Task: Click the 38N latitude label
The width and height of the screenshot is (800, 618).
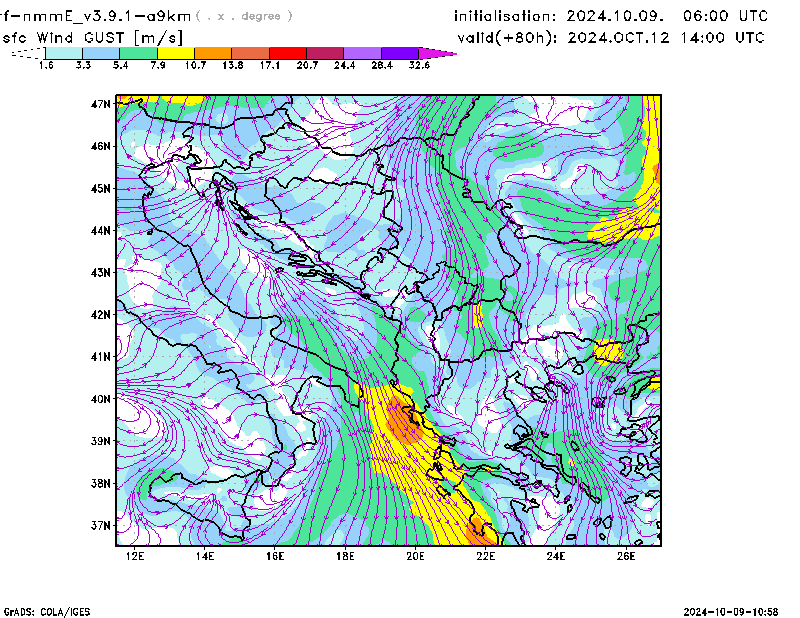Action: [x=101, y=483]
